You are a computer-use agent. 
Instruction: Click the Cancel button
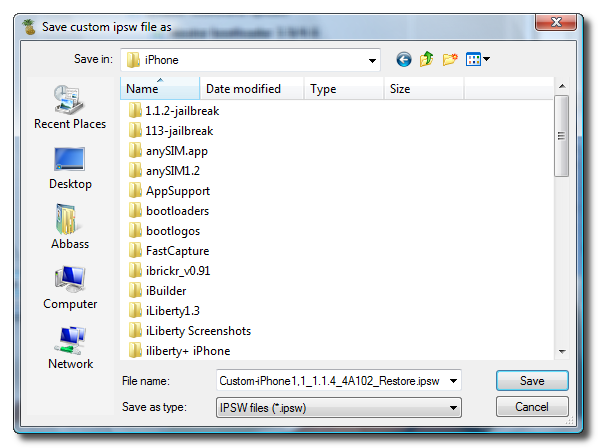pyautogui.click(x=532, y=407)
